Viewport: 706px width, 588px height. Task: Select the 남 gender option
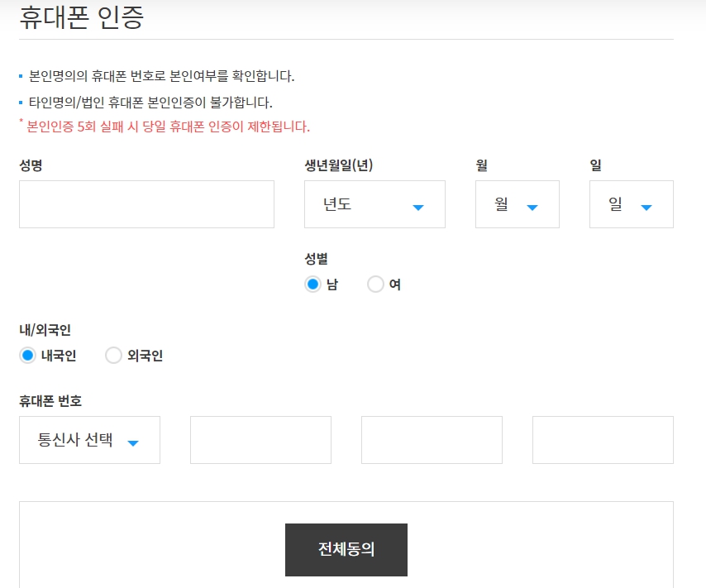[x=313, y=284]
